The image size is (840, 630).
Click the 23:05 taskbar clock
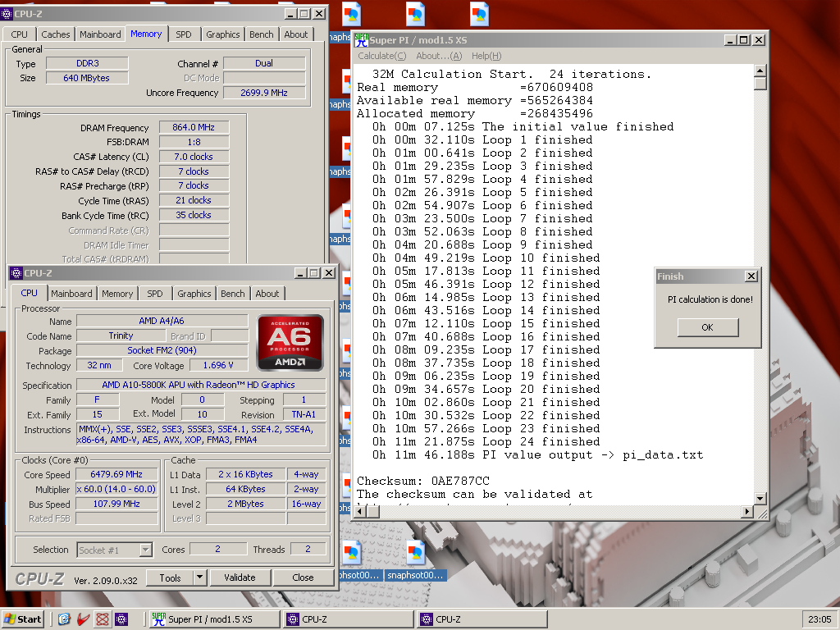(x=819, y=619)
